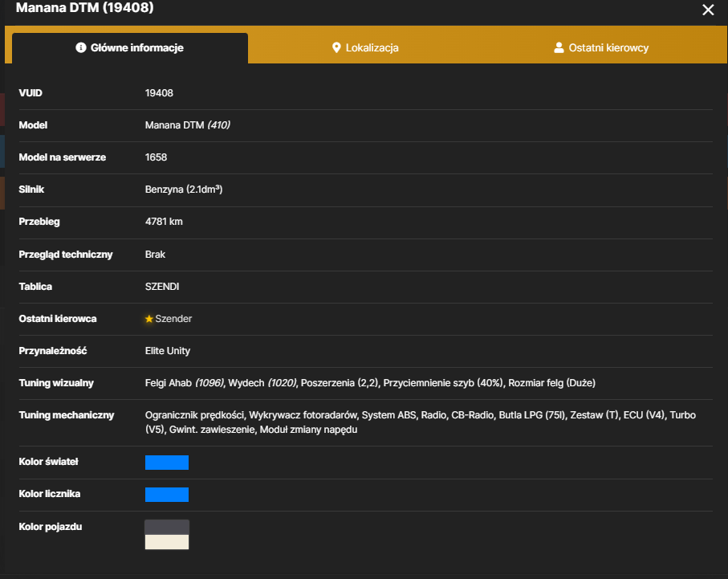This screenshot has height=579, width=728.
Task: Select the Główne informacje tab
Action: (130, 48)
